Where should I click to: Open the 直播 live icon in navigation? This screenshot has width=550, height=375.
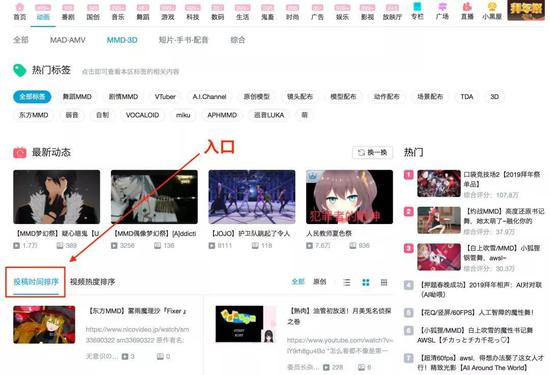pos(467,12)
